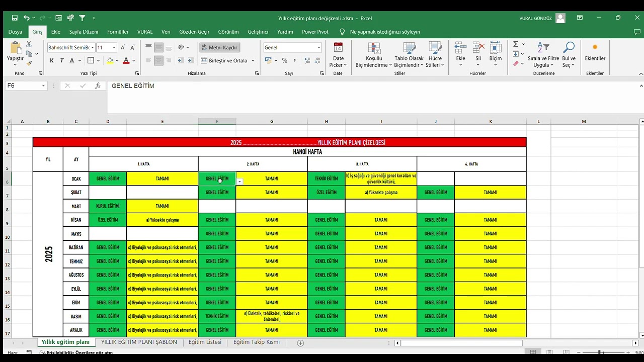
Task: Toggle bold K formatting
Action: (x=52, y=60)
